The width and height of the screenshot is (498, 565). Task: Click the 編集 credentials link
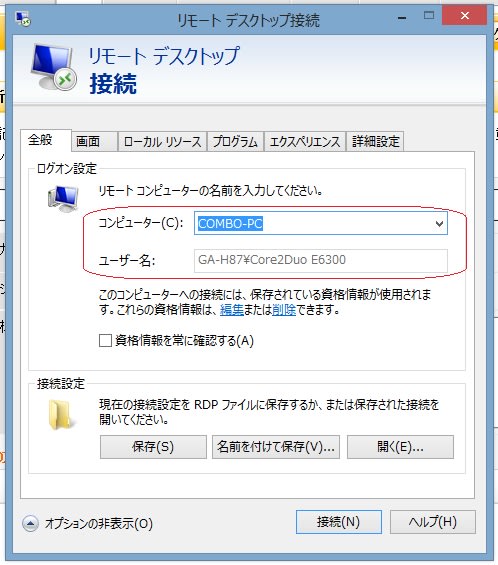(232, 310)
